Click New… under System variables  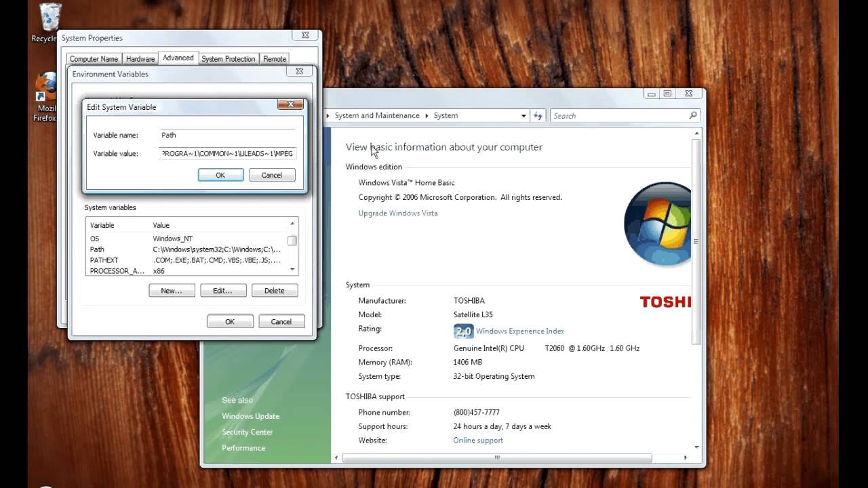point(172,291)
